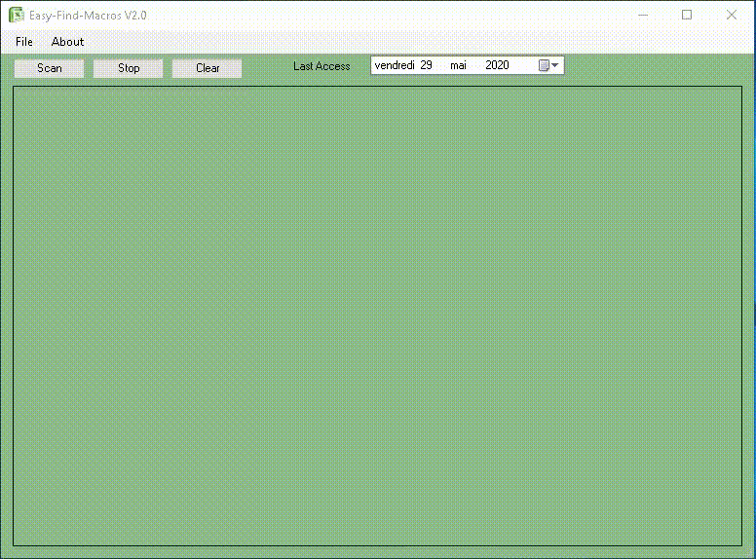Open the File menu
The image size is (756, 559).
pos(24,42)
